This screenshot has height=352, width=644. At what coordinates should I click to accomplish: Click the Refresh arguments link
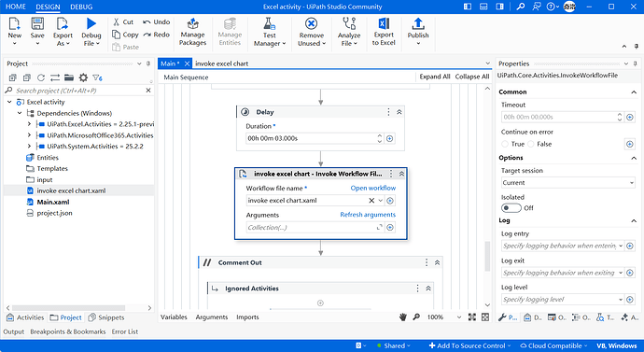click(368, 215)
